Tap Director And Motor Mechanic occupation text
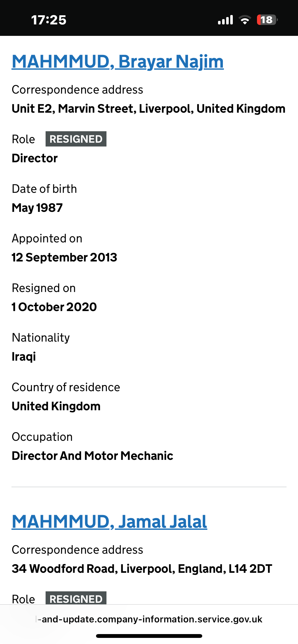 pyautogui.click(x=92, y=456)
